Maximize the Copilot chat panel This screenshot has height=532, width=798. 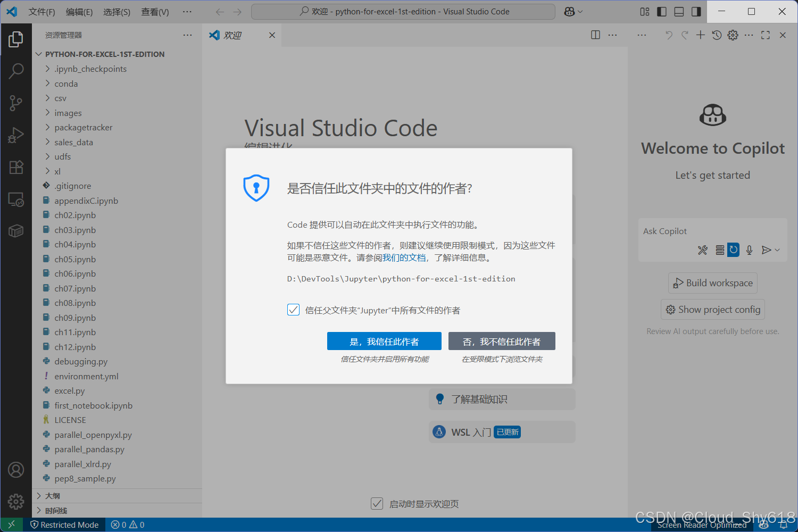(x=766, y=35)
